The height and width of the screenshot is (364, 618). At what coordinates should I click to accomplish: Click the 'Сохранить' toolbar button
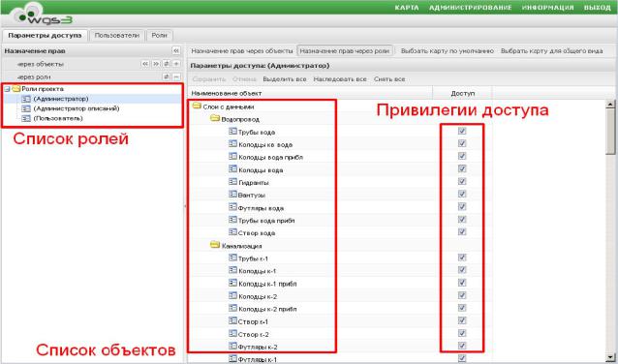click(x=209, y=79)
